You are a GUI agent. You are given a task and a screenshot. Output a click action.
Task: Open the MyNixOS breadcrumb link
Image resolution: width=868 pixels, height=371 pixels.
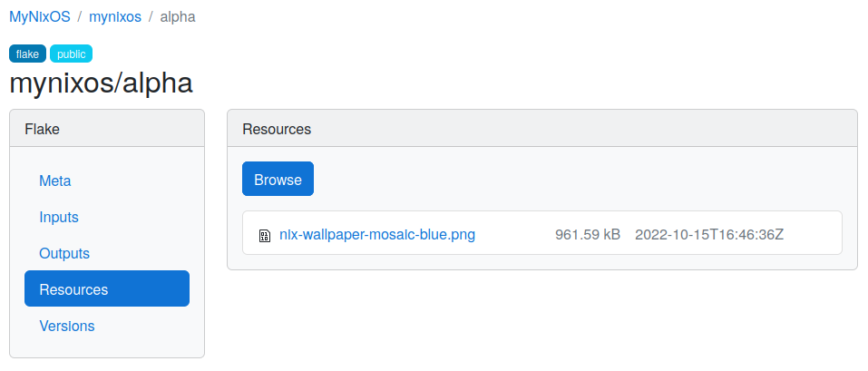[40, 16]
